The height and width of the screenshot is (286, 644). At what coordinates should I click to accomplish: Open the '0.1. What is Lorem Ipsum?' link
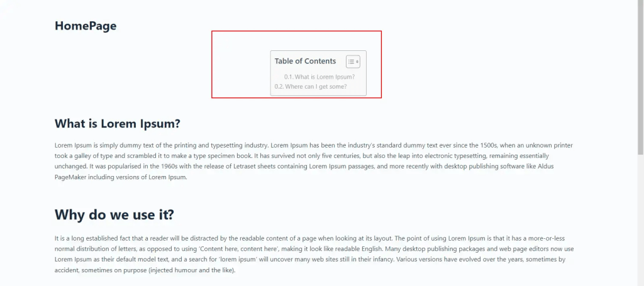[319, 77]
